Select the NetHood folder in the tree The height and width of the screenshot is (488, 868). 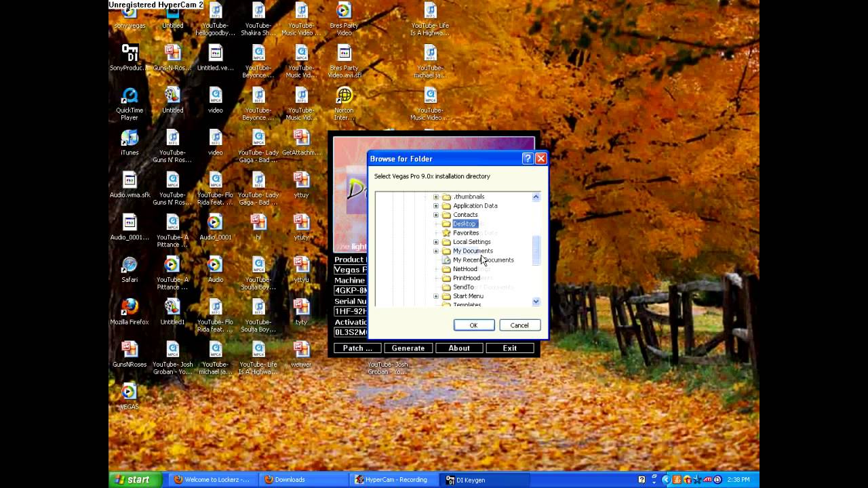coord(465,269)
